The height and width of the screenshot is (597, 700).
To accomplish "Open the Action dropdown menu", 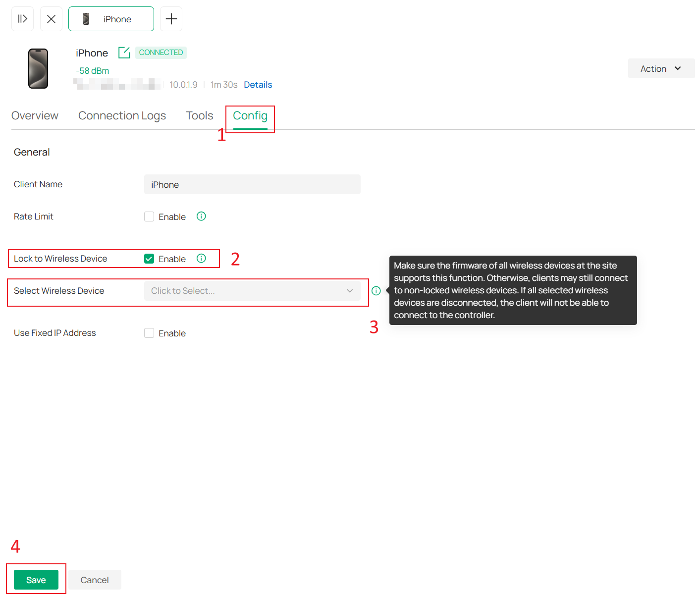I will point(661,68).
